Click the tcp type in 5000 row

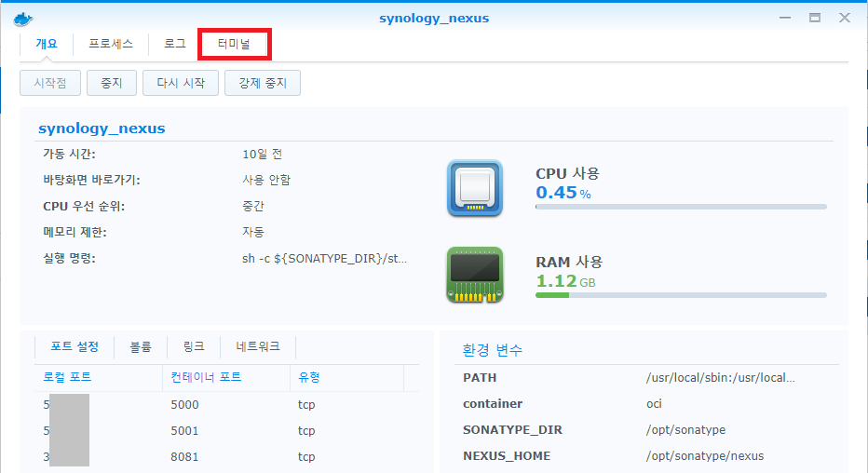[x=306, y=405]
